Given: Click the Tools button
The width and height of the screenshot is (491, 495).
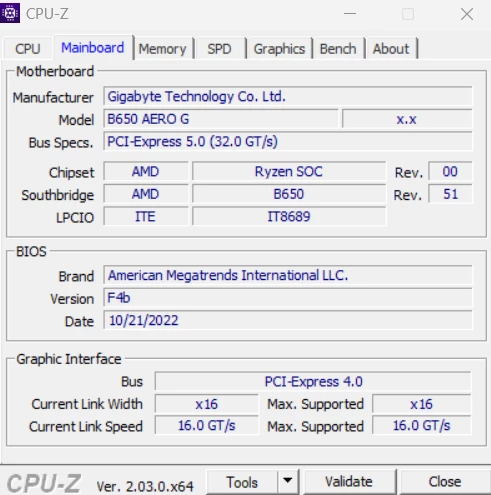Looking at the screenshot, I should [242, 482].
